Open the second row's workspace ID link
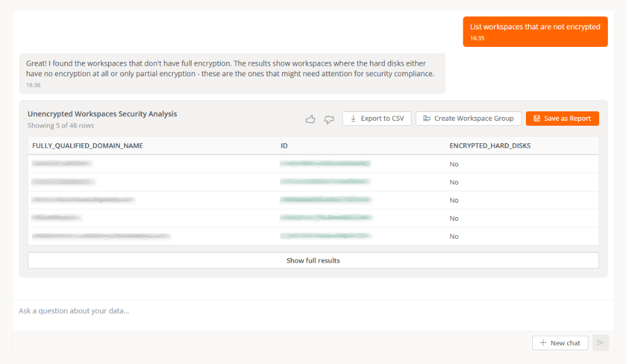The width and height of the screenshot is (626, 364). coord(325,182)
